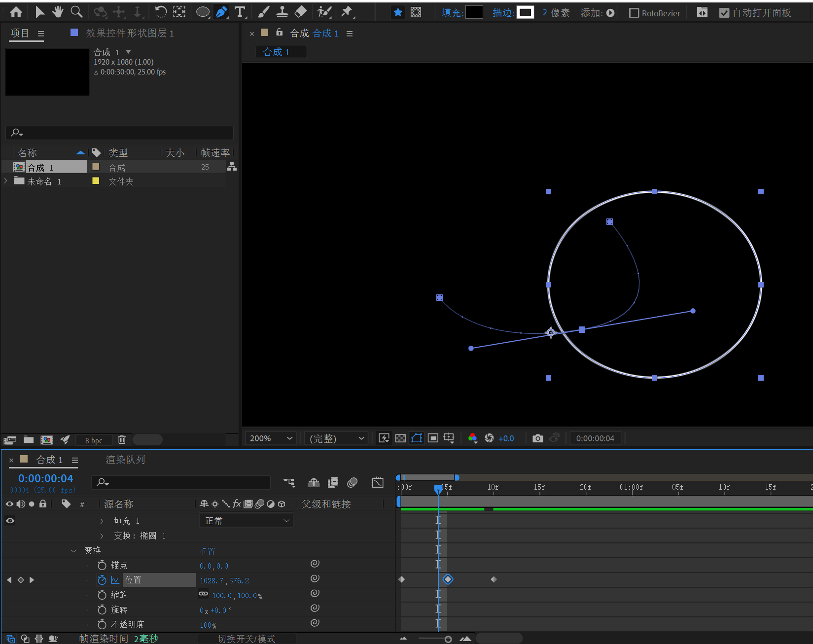Click the stroke width 2 像素 value
The height and width of the screenshot is (644, 813).
coord(556,13)
